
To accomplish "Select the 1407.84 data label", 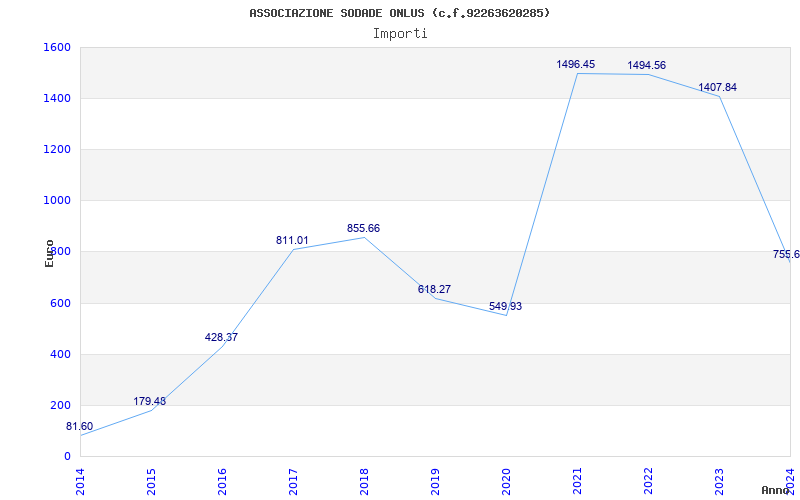I will click(x=717, y=87).
